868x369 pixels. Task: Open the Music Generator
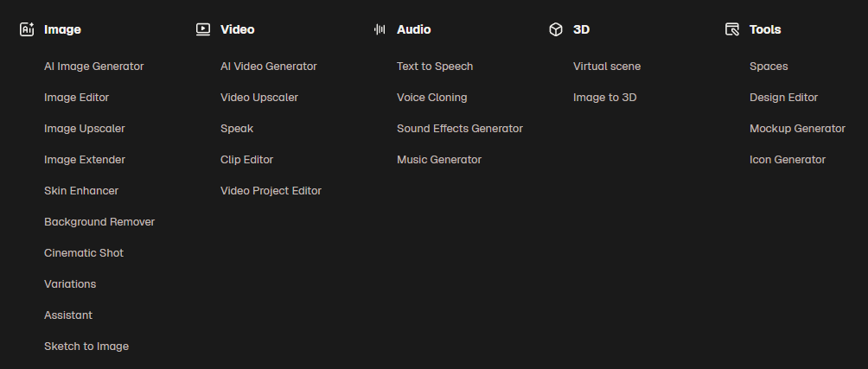pyautogui.click(x=439, y=160)
